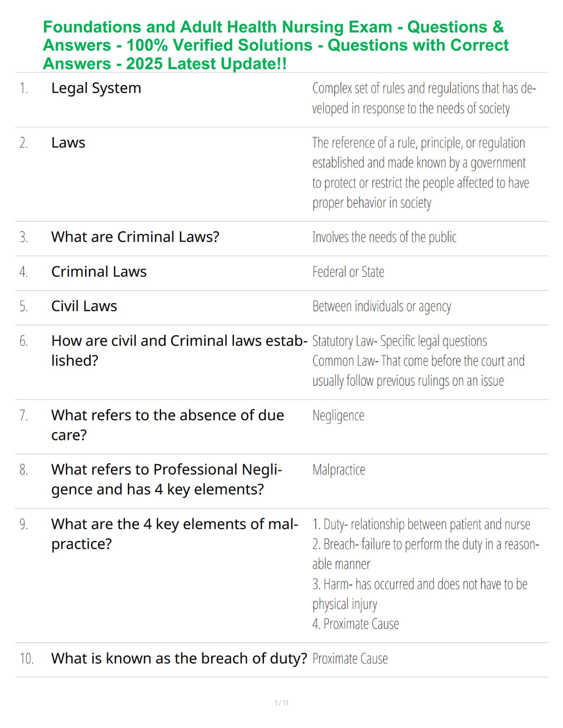Click the 'Criminal Laws' term in row 4
The image size is (563, 728).
click(99, 271)
